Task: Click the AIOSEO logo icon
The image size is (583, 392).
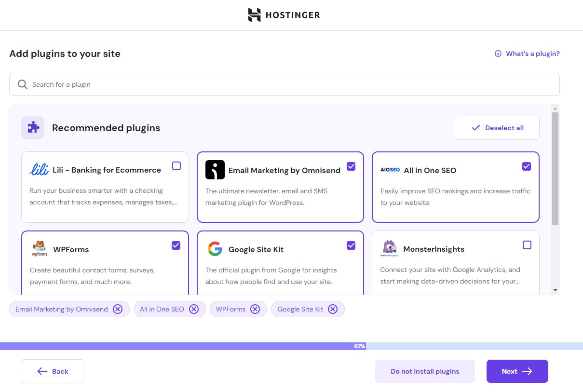Action: click(390, 170)
